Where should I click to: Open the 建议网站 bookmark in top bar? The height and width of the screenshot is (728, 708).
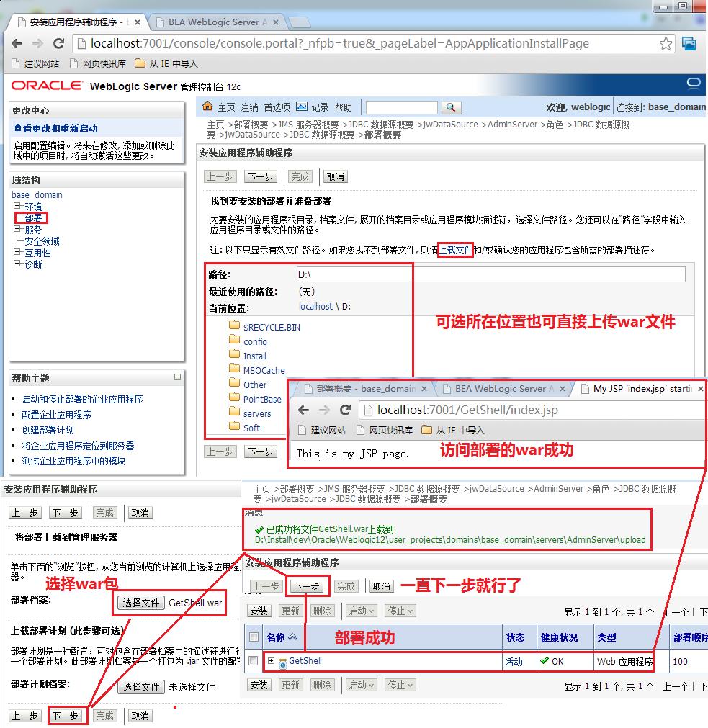click(x=35, y=63)
